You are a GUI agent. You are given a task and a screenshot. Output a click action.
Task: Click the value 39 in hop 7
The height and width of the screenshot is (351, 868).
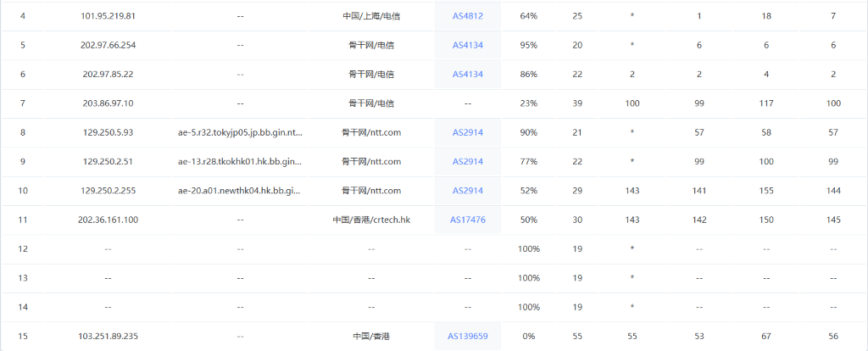[x=577, y=103]
